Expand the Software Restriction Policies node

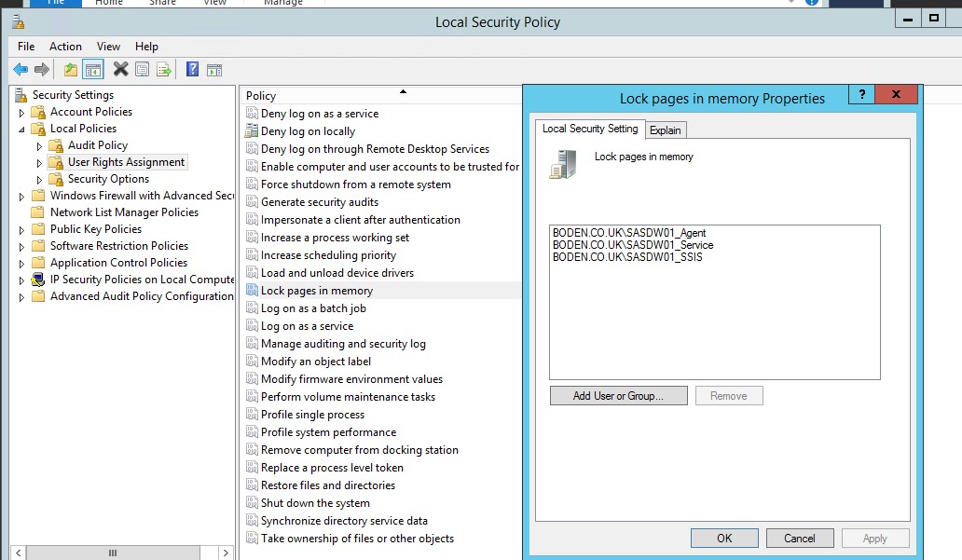[21, 247]
